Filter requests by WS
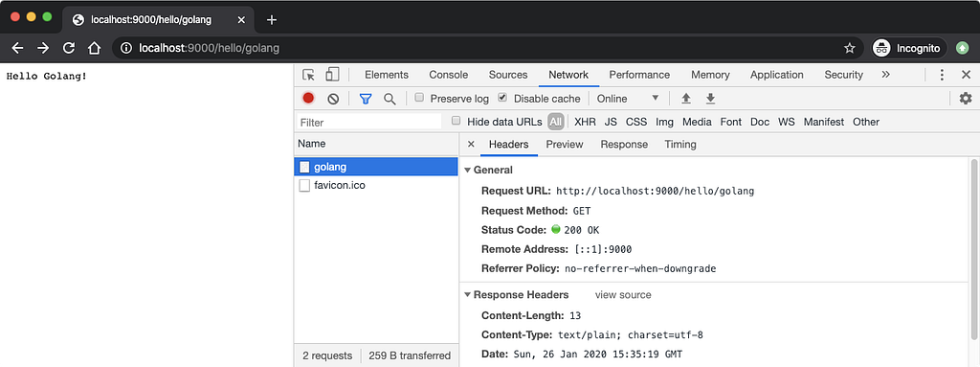Viewport: 980px width, 367px height. pyautogui.click(x=787, y=122)
